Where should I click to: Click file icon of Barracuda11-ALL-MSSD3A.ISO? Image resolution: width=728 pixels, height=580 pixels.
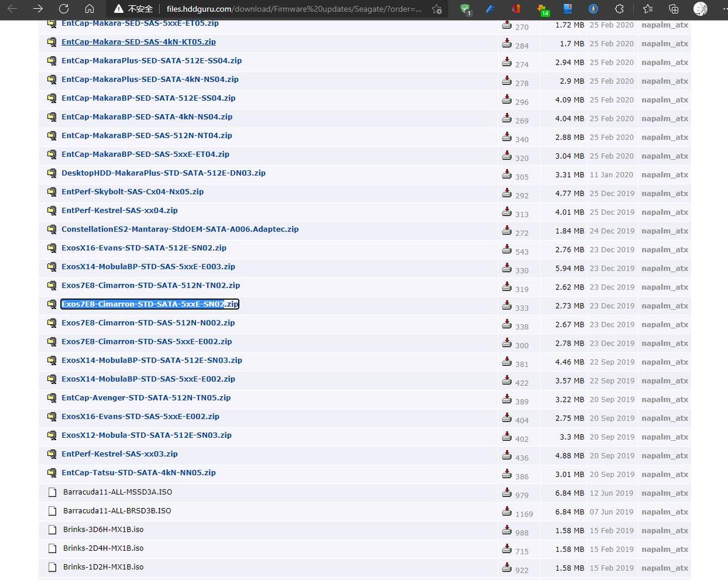tap(53, 492)
